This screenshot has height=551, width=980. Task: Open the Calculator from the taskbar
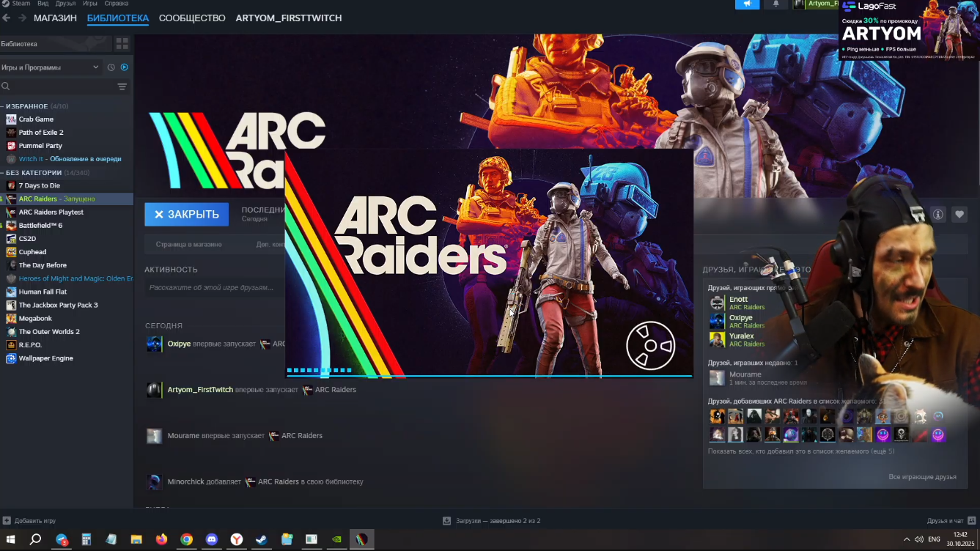pos(86,539)
